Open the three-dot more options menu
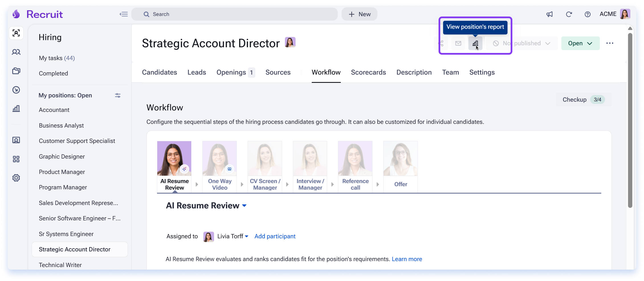Screen dimensions: 644x281 pyautogui.click(x=610, y=43)
